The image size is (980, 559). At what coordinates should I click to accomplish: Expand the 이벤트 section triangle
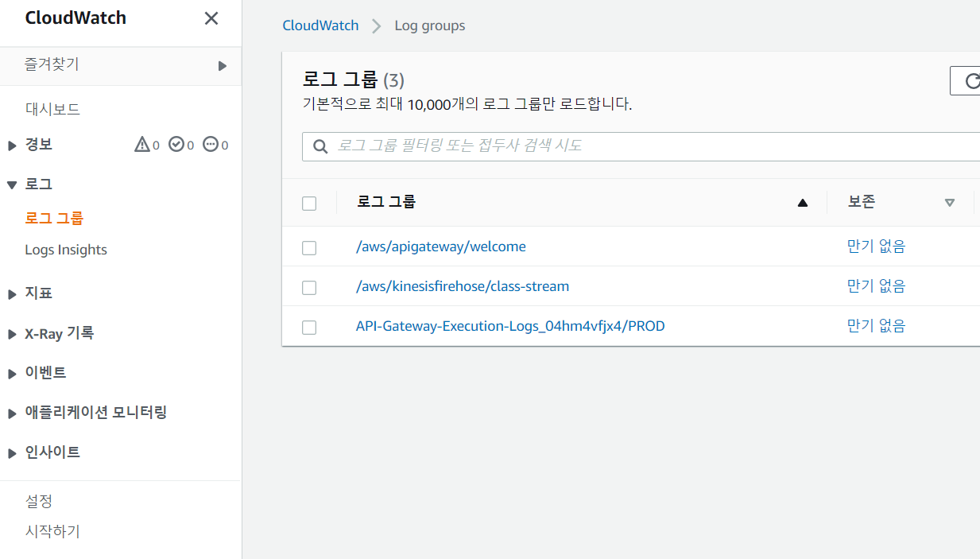coord(12,374)
